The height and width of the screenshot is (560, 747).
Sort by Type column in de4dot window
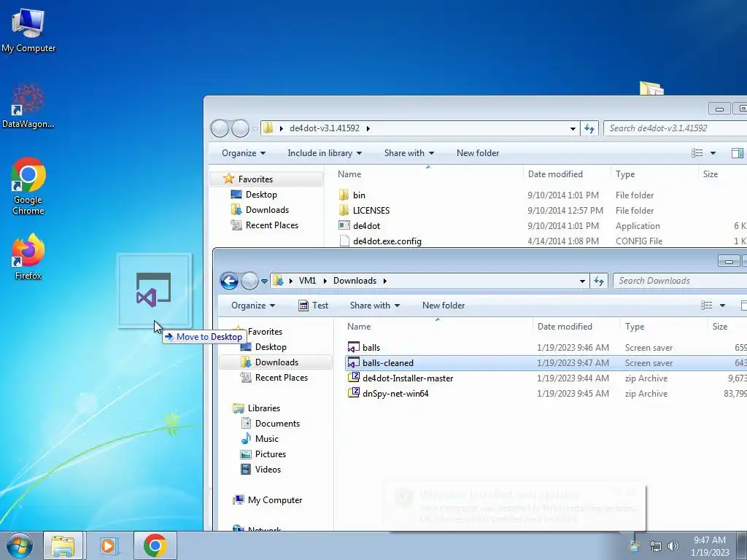pos(625,174)
